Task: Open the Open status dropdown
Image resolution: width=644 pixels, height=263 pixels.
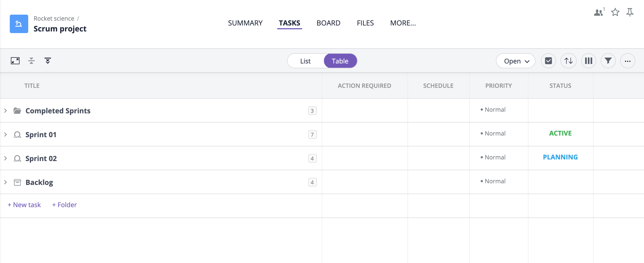Action: pos(516,61)
